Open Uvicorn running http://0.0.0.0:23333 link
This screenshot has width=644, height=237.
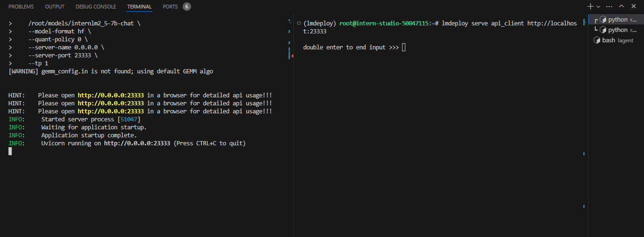pyautogui.click(x=137, y=143)
